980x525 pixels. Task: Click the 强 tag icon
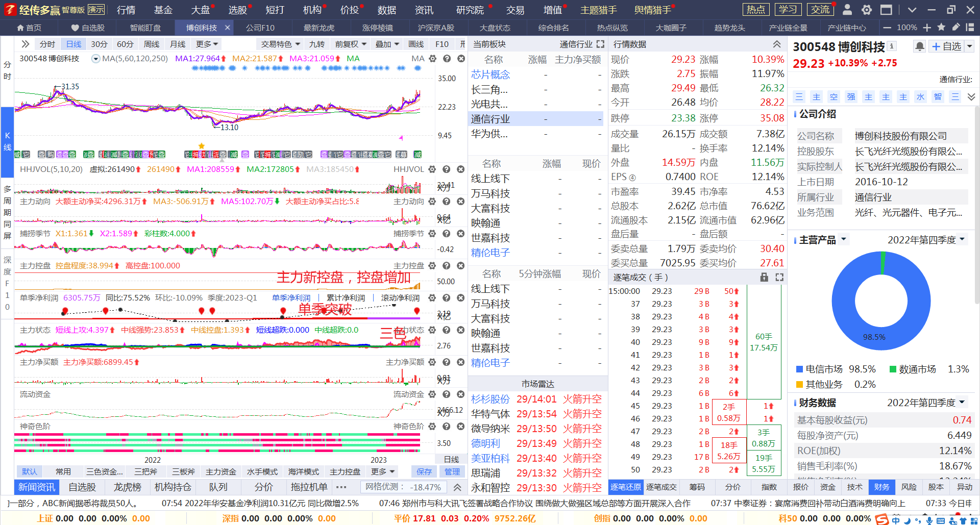851,97
